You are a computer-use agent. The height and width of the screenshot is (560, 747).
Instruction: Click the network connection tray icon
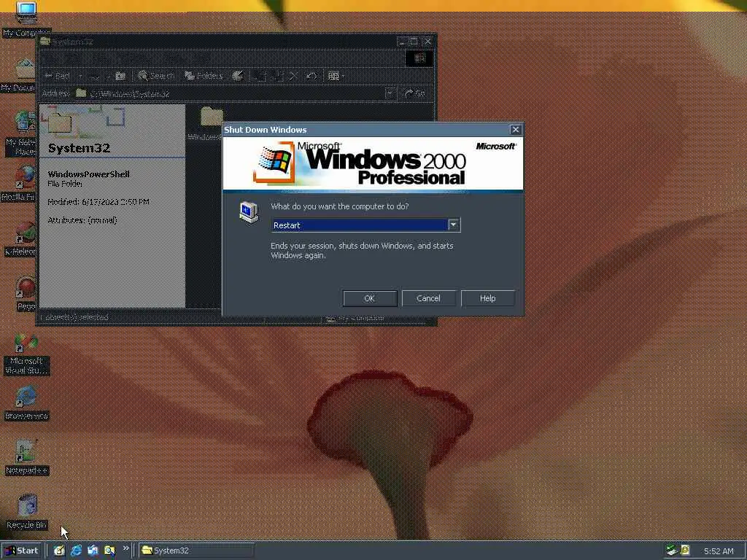click(x=671, y=550)
